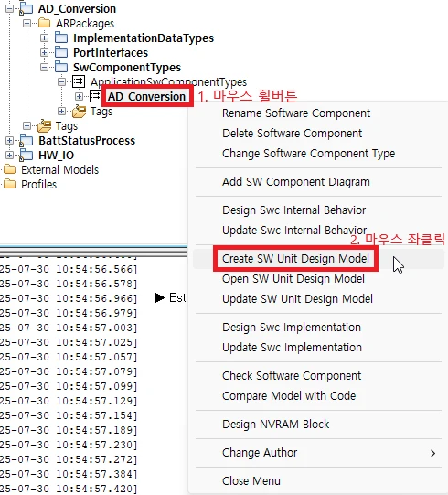The image size is (448, 495).
Task: Collapse the ARPackages node
Action: pos(27,24)
